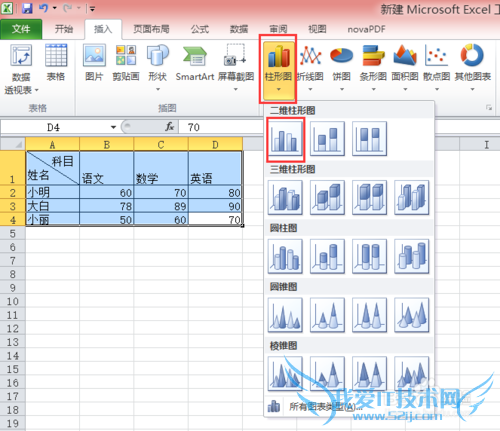Open Other Charts (其他图表) menu
Image resolution: width=500 pixels, height=431 pixels.
tap(473, 67)
